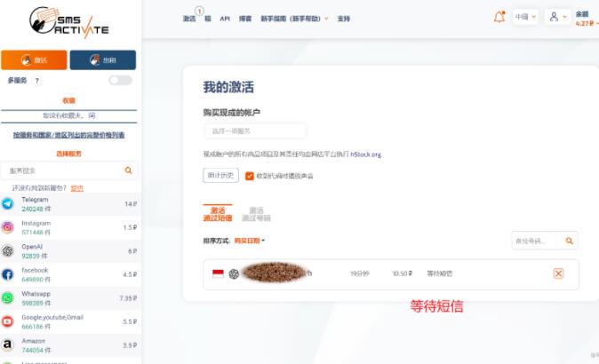The image size is (599, 364).
Task: Click the dark blue rent button in sidebar
Action: [x=103, y=59]
